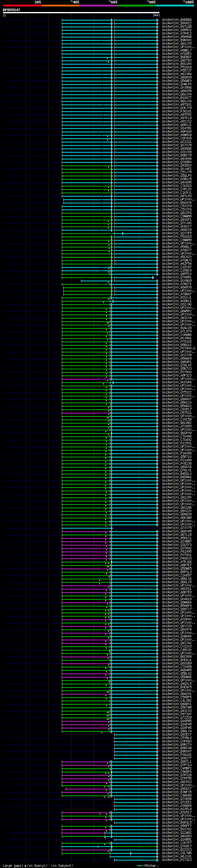Click hit label UniRef100_Q14TB1

pyautogui.click(x=177, y=128)
